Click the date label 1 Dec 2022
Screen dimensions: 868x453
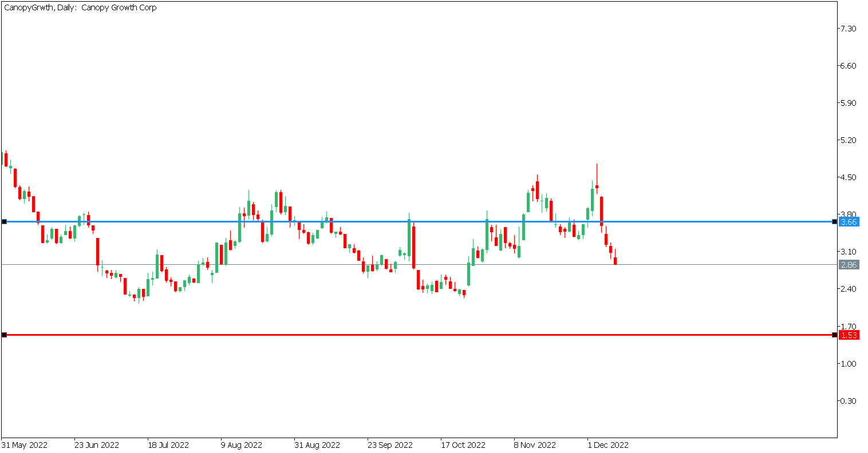click(x=608, y=445)
